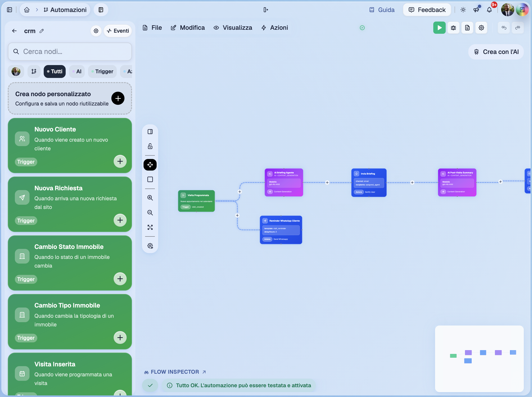The width and height of the screenshot is (532, 397).
Task: Open the debug bug icon
Action: point(453,28)
